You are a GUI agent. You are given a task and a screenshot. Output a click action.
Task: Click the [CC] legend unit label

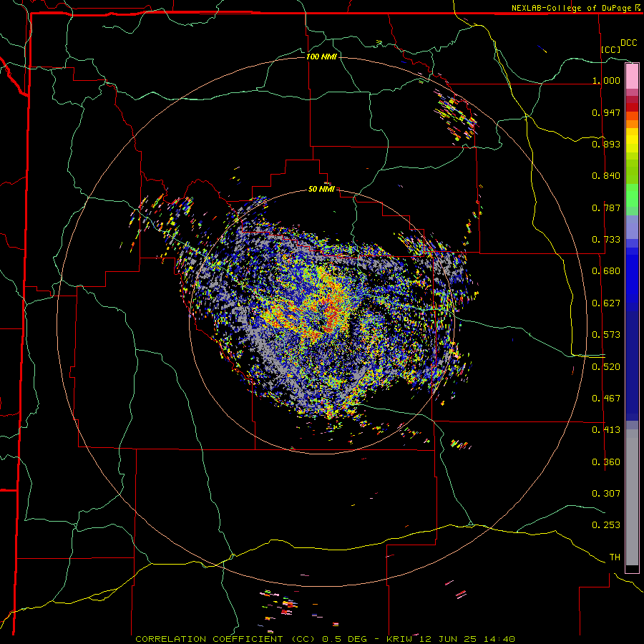[x=610, y=49]
